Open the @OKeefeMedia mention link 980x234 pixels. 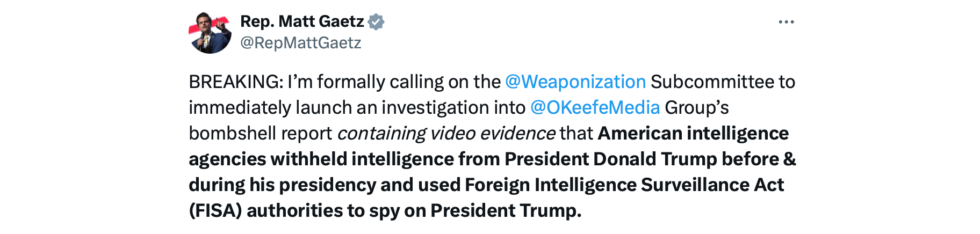[x=595, y=107]
